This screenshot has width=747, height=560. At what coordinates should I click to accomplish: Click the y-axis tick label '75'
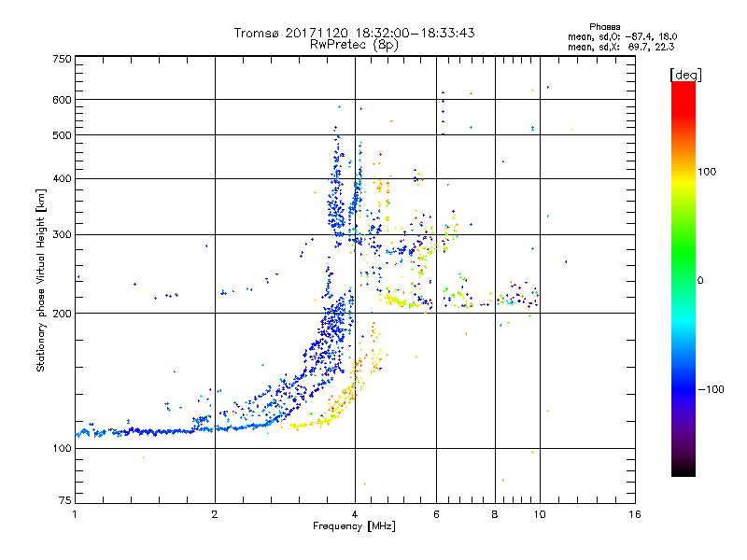point(65,500)
